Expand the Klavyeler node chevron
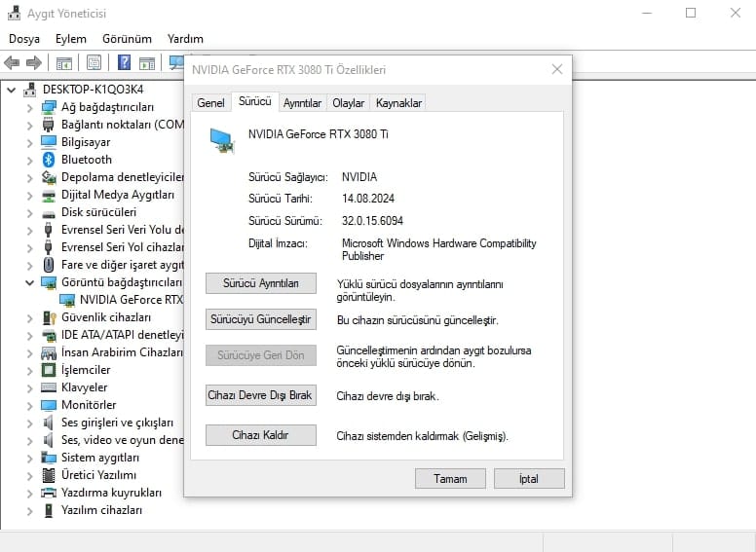 point(30,387)
